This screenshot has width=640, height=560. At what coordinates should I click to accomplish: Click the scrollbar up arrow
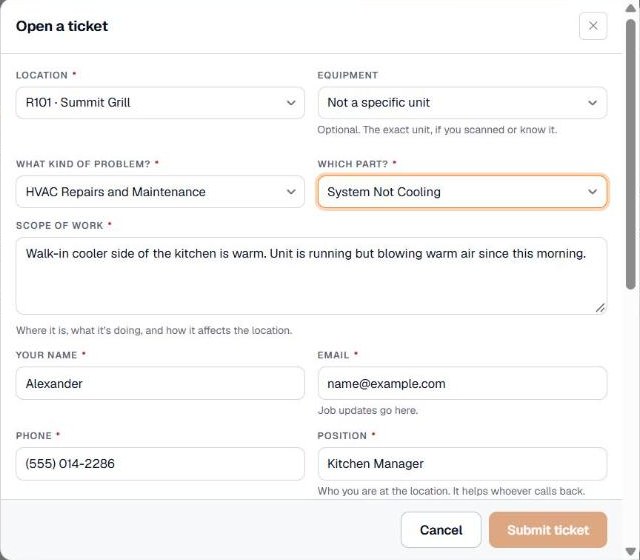(x=631, y=8)
